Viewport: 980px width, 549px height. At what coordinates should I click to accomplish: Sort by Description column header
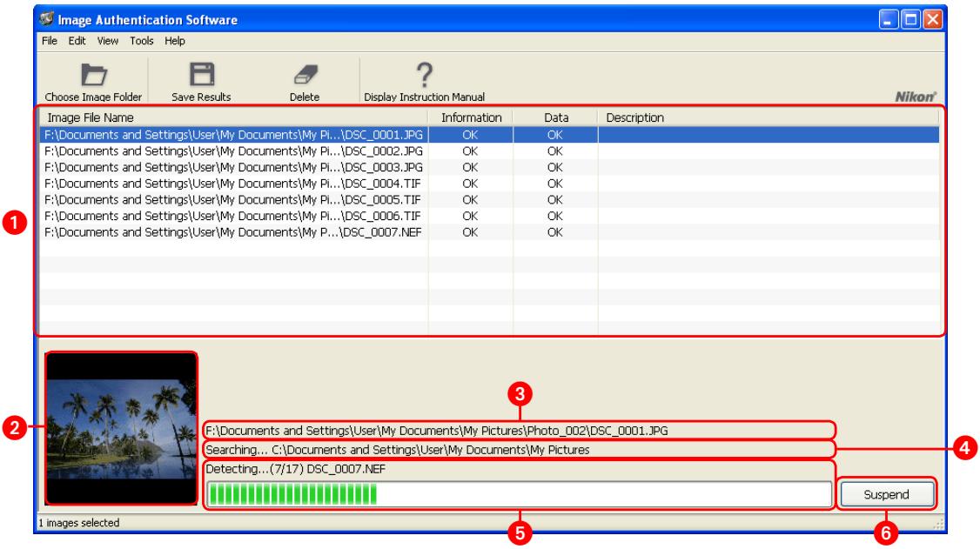click(x=769, y=117)
